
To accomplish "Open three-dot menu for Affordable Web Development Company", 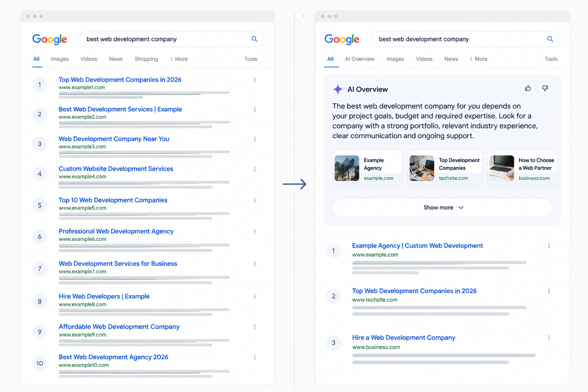I will tap(255, 327).
